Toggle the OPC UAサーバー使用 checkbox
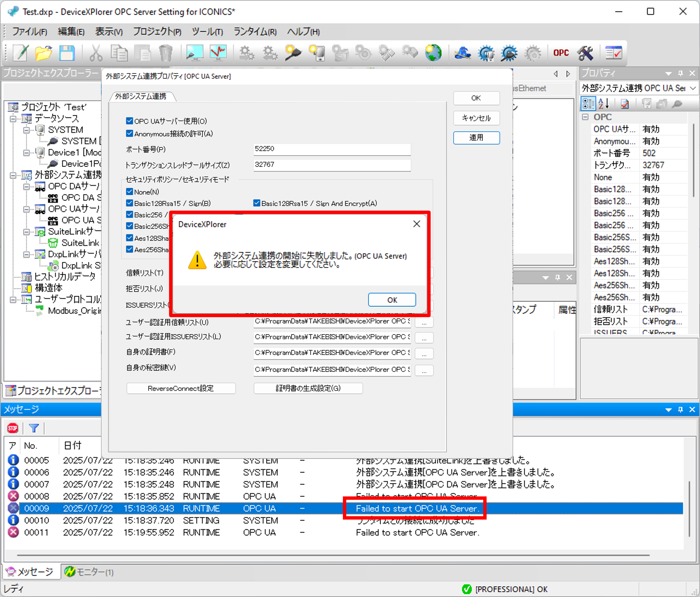 pyautogui.click(x=129, y=121)
